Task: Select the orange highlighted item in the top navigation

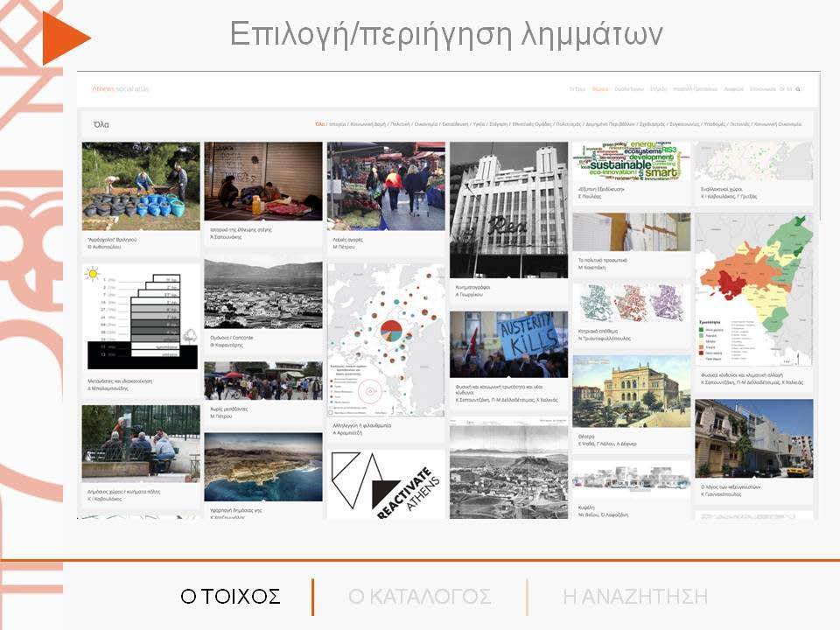Action: click(x=600, y=89)
